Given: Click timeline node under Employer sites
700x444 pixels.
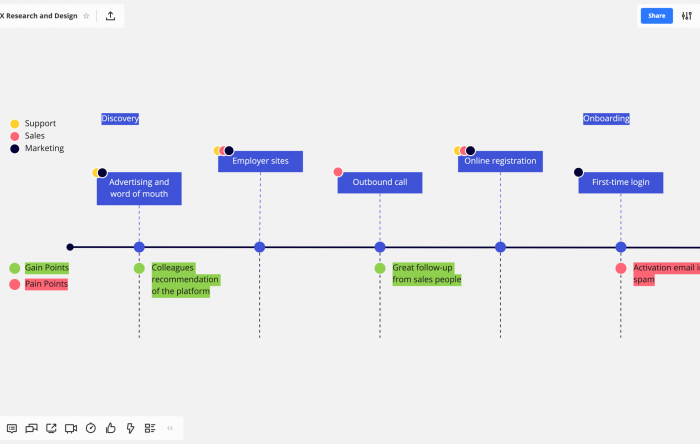Looking at the screenshot, I should click(259, 247).
